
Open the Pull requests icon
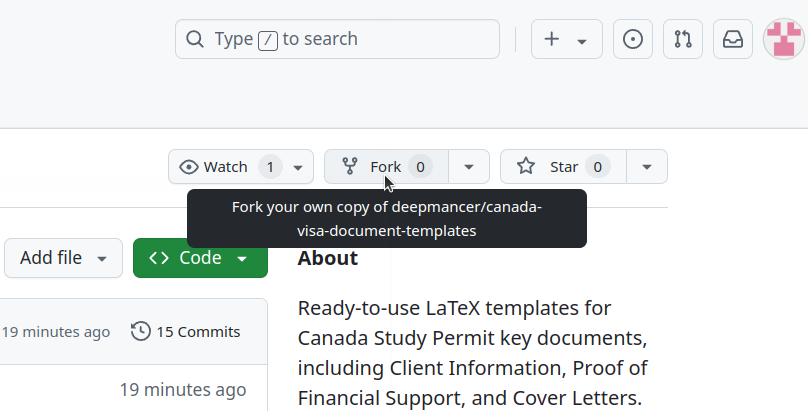coord(683,39)
